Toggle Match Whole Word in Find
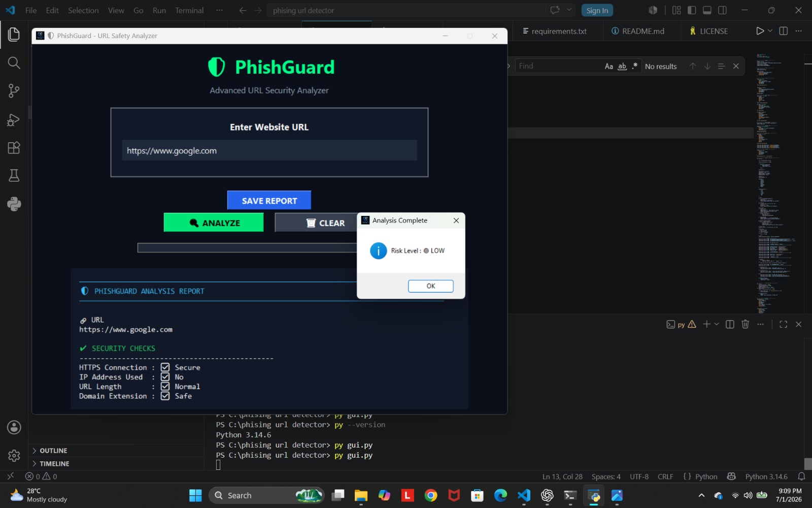 [x=622, y=66]
